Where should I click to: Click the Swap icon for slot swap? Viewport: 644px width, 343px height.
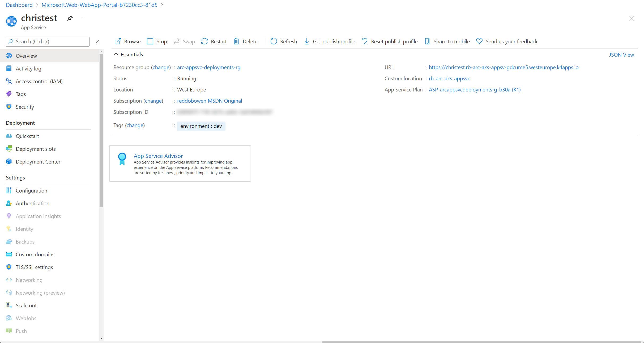click(176, 41)
